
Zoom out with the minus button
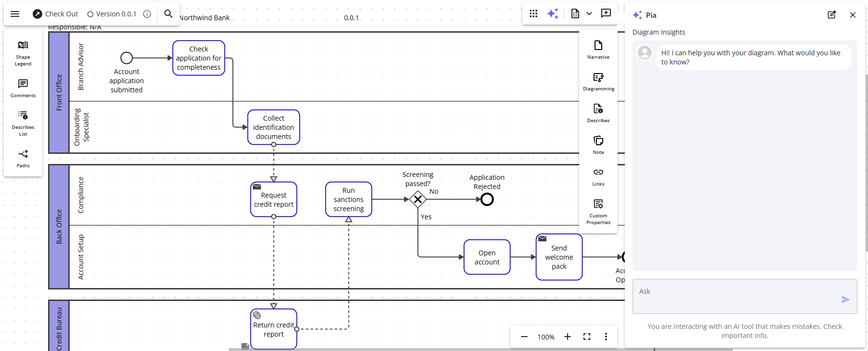(x=524, y=337)
